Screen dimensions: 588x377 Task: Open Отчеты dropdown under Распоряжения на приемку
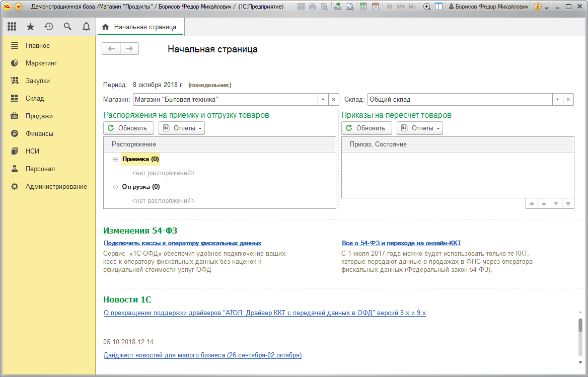click(x=182, y=128)
